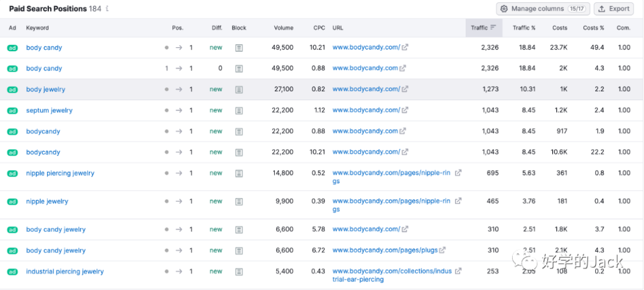This screenshot has height=290, width=644.
Task: Click the 49.4 costs percent value
Action: (x=597, y=47)
